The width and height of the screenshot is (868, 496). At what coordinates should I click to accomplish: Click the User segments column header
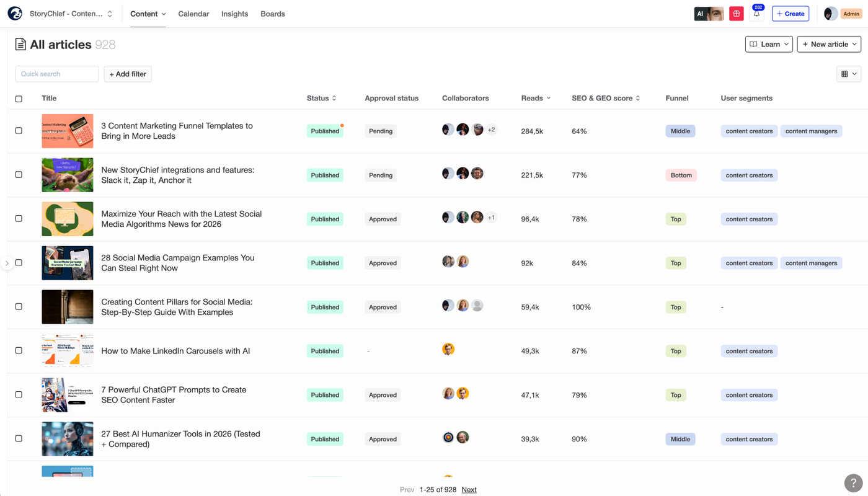tap(746, 98)
